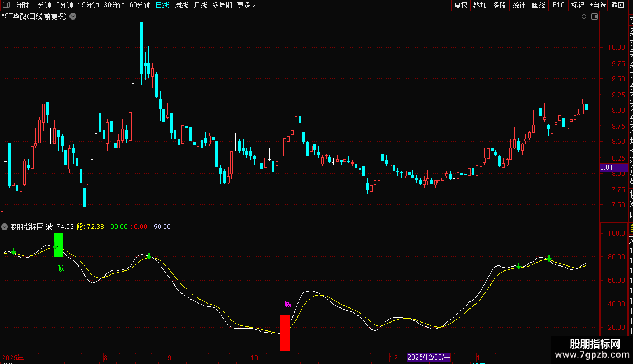Viewport: 633px width, 364px height.
Task: Toggle the right panel layout icon
Action: coord(594,17)
